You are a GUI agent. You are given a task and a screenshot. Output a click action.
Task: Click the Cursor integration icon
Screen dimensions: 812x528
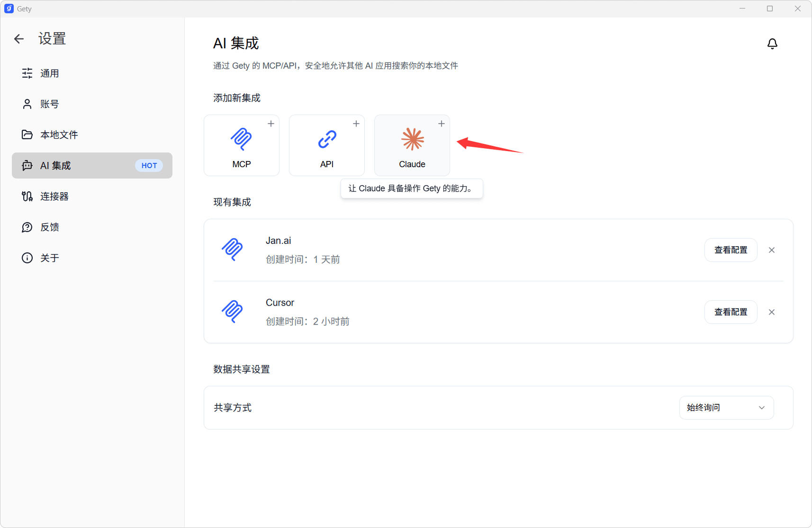point(232,312)
